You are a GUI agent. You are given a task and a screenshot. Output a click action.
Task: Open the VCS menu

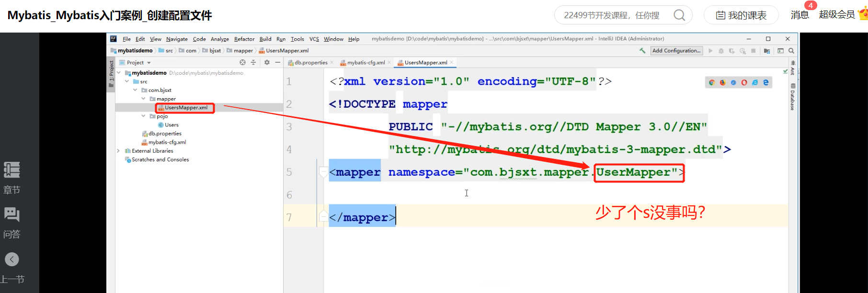314,39
